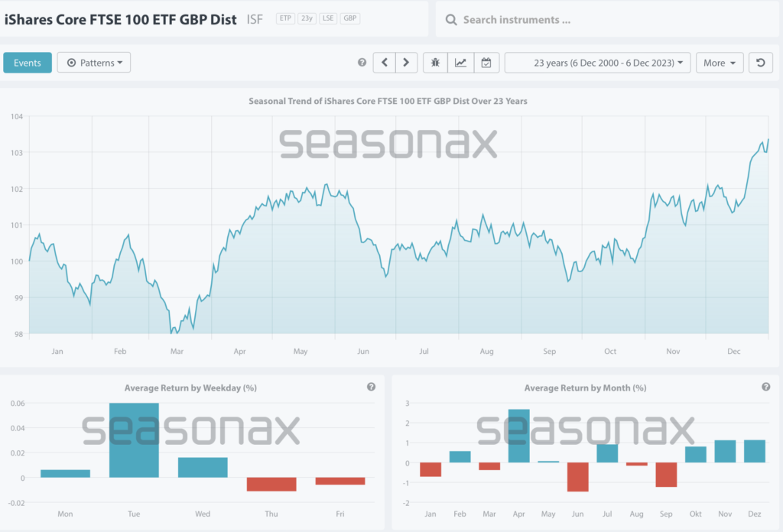Screen dimensions: 783x532
Task: Click the Tuesday bar in weekday chart
Action: (x=134, y=440)
